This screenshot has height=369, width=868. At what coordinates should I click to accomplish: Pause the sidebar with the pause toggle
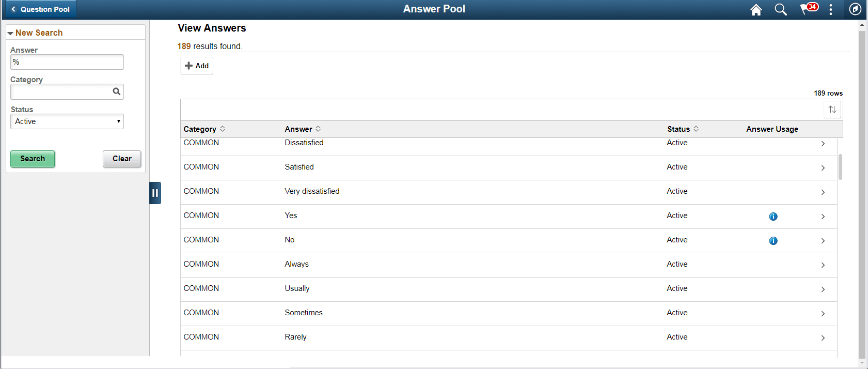[155, 193]
